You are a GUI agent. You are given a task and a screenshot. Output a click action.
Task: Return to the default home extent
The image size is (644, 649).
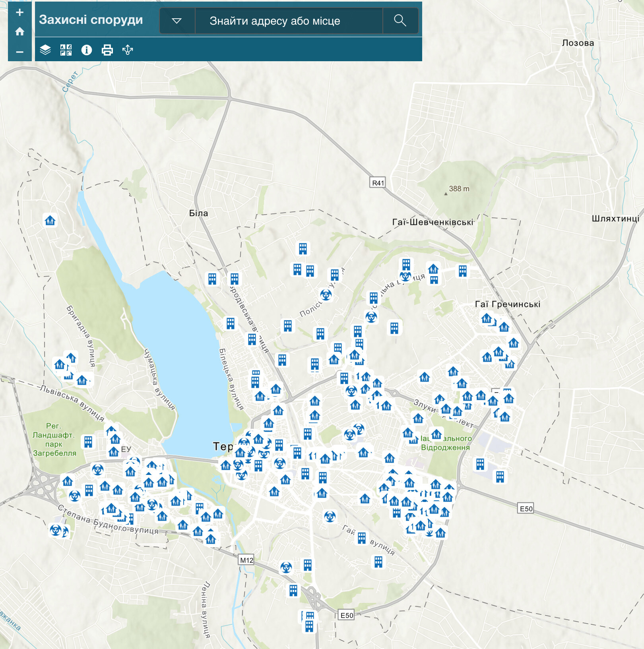(x=19, y=32)
